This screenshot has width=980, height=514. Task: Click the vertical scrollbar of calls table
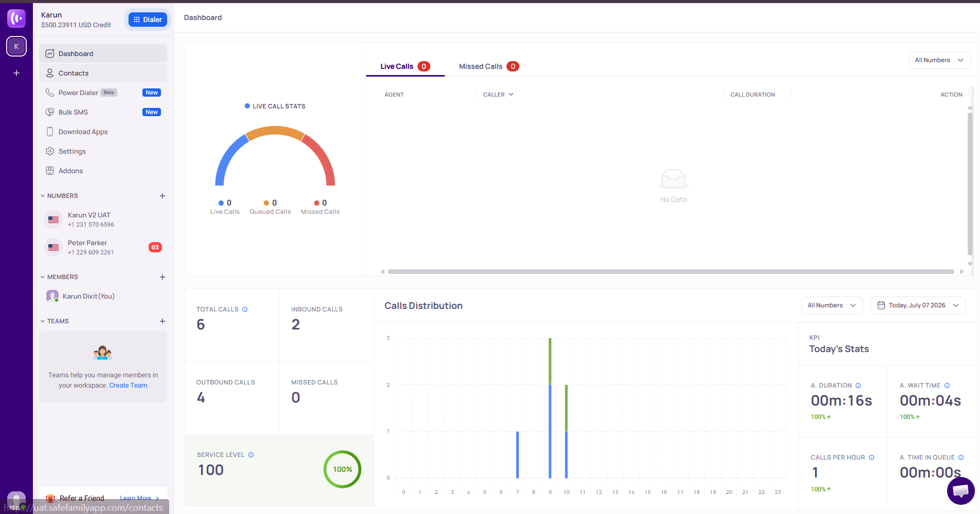click(x=970, y=184)
